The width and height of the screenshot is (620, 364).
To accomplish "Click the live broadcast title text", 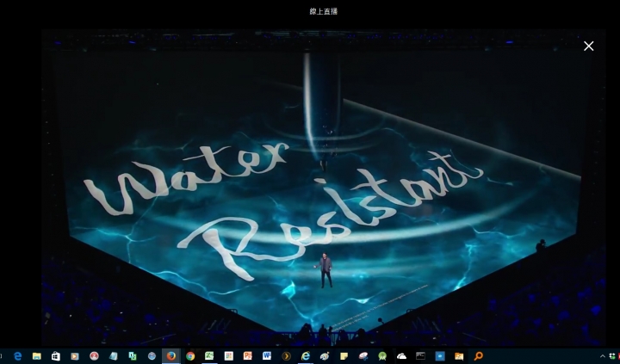I will coord(324,11).
